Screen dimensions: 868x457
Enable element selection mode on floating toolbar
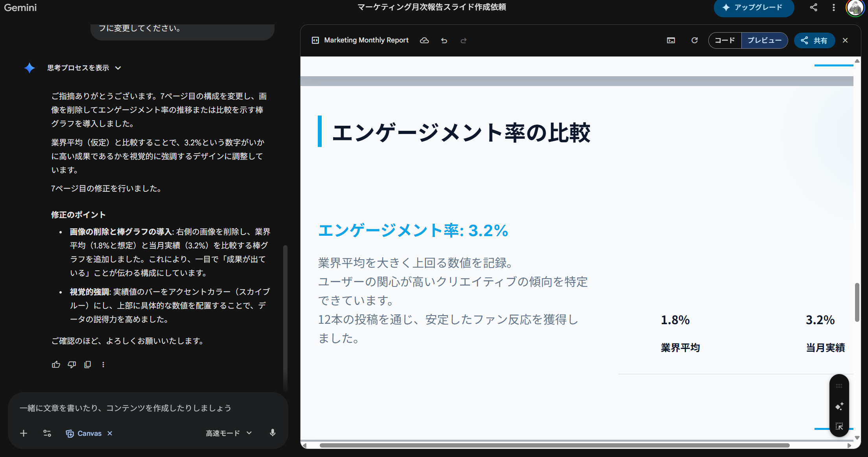click(839, 426)
